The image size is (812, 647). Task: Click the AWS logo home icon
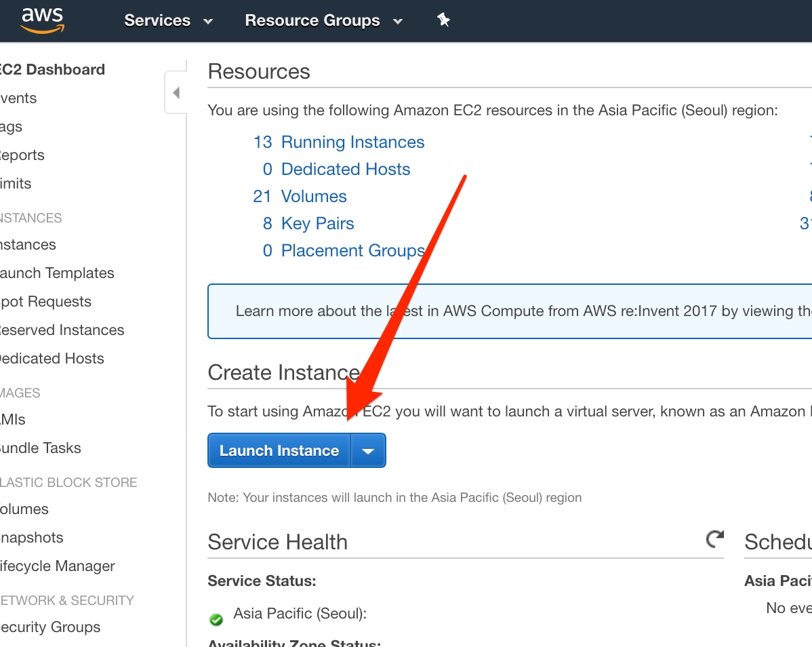click(x=41, y=20)
